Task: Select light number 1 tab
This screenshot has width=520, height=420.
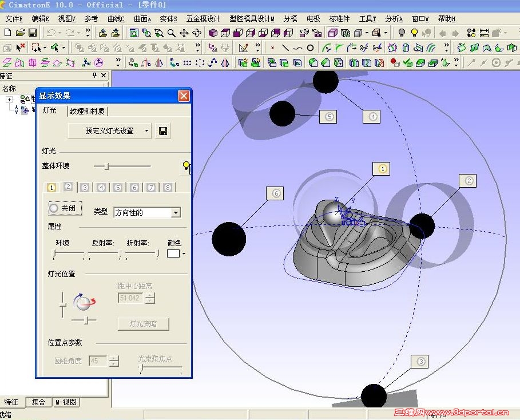Action: [x=51, y=188]
